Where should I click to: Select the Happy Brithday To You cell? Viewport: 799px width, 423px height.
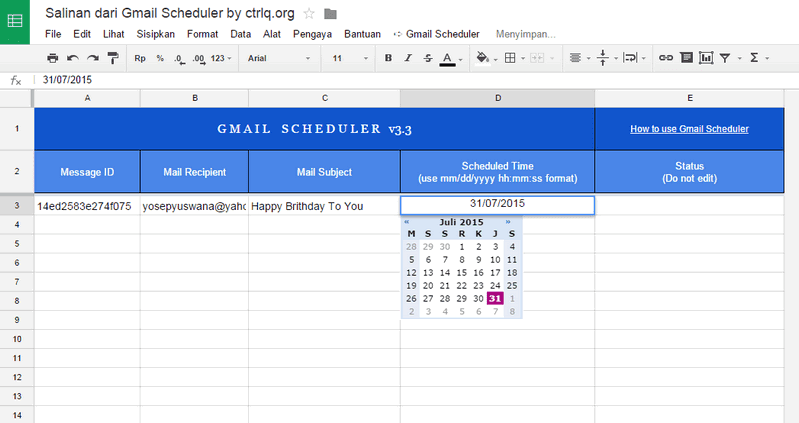click(324, 206)
